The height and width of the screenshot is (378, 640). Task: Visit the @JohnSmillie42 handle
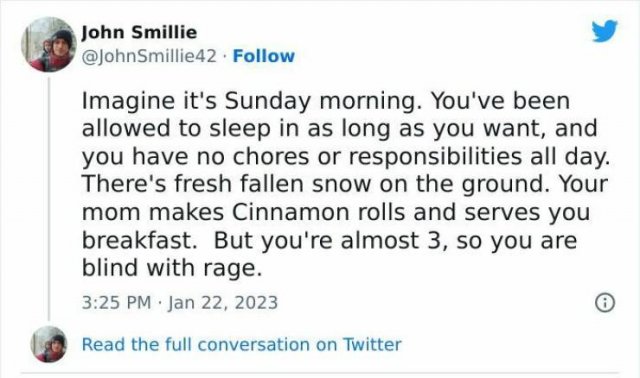click(x=149, y=56)
